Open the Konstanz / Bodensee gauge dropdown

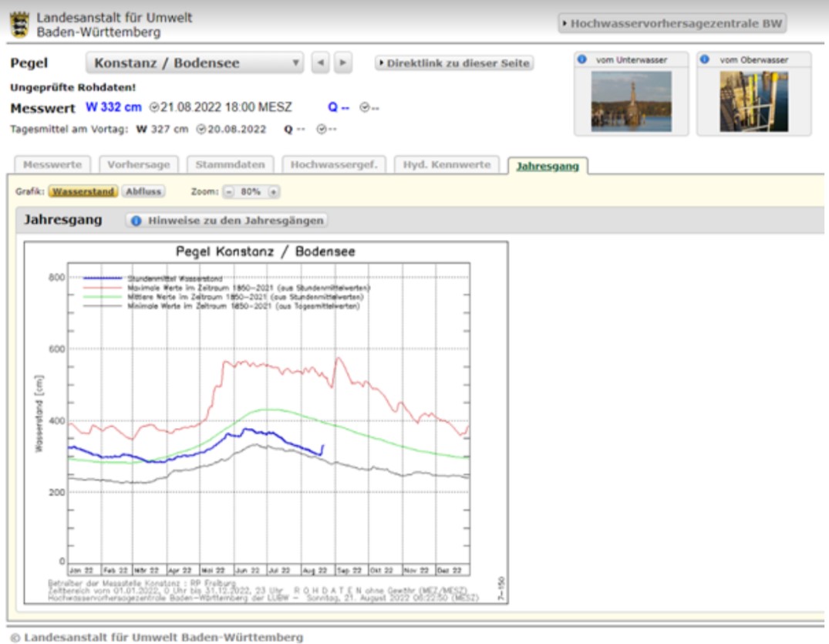click(195, 63)
